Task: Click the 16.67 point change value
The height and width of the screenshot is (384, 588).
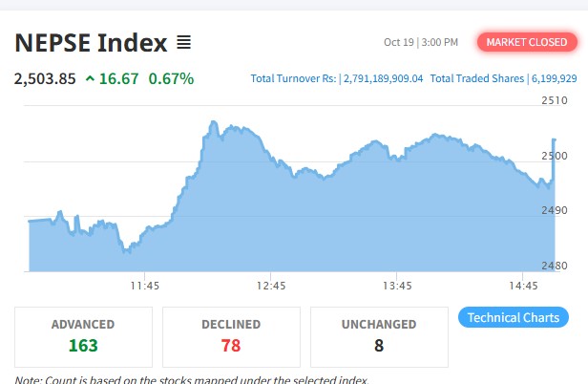Action: [118, 78]
